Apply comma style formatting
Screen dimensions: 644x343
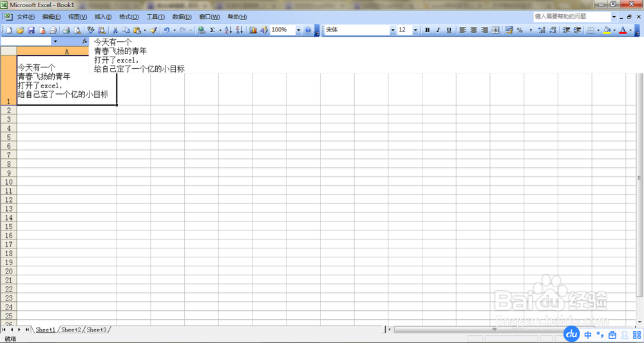tap(531, 30)
